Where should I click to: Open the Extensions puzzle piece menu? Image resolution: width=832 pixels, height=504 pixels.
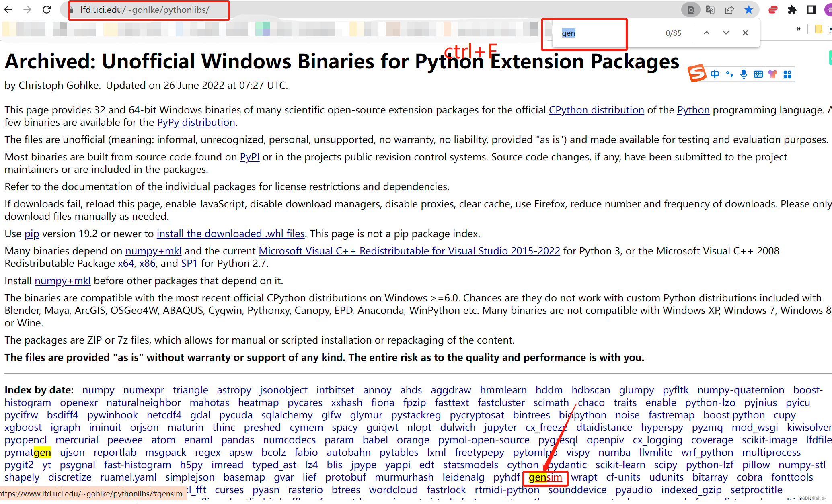point(792,10)
